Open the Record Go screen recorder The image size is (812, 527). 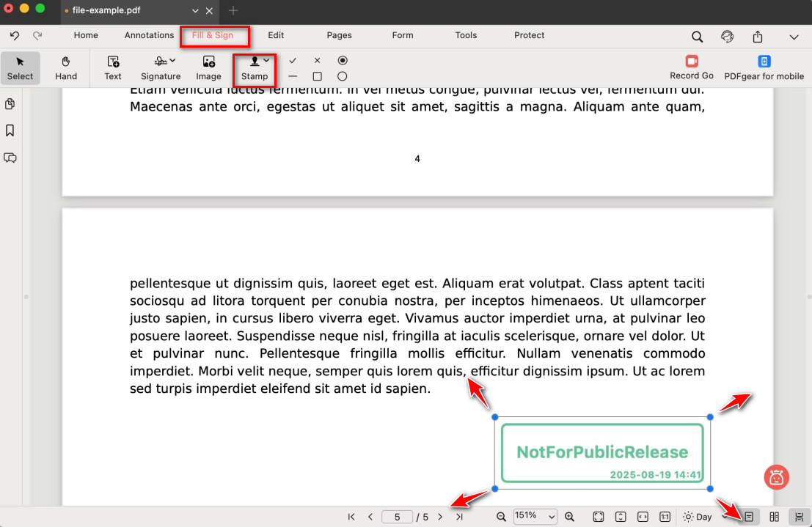pyautogui.click(x=691, y=67)
